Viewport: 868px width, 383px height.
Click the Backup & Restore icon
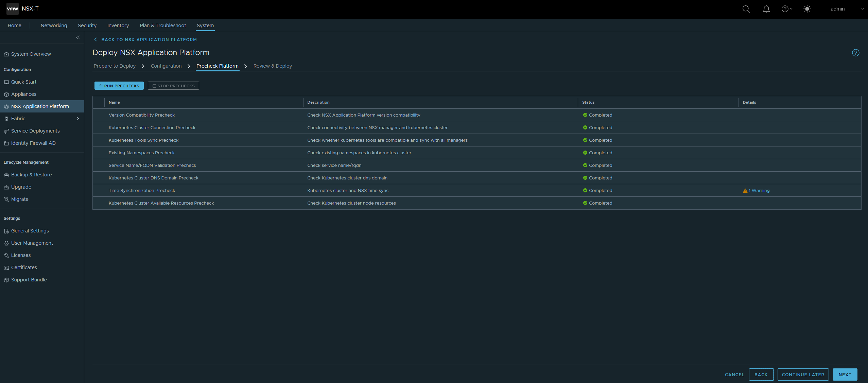click(6, 175)
